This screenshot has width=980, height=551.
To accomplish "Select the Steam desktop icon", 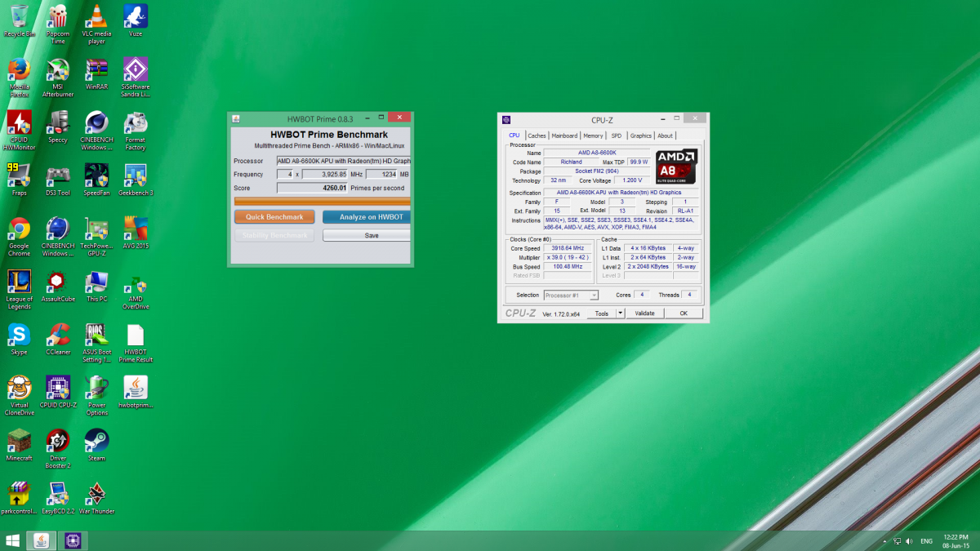I will click(x=96, y=446).
